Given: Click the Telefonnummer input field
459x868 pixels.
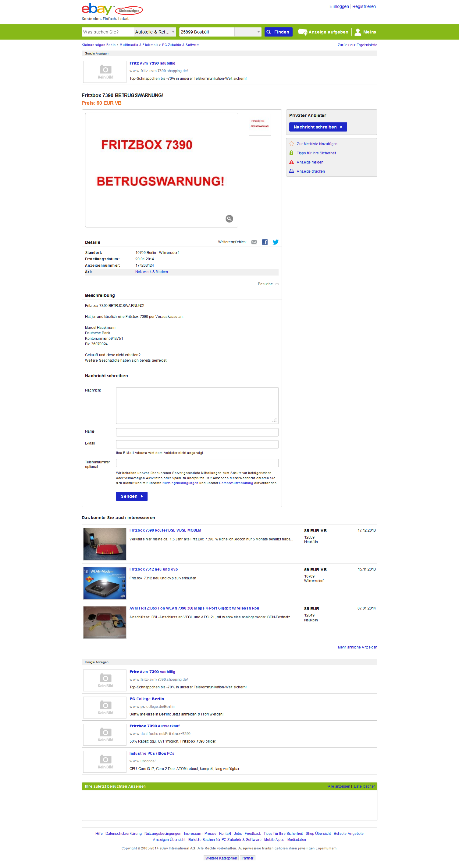Looking at the screenshot, I should 197,463.
